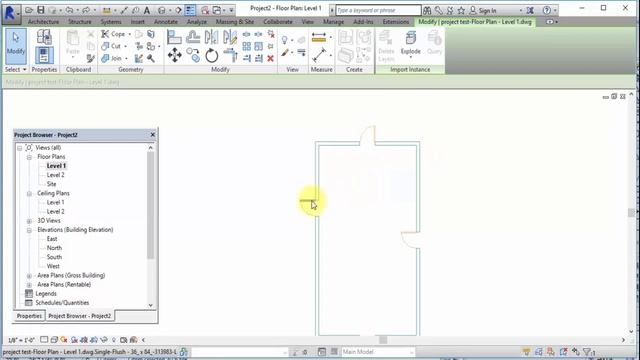
Task: Open the Architecture ribbon tab
Action: coord(43,22)
